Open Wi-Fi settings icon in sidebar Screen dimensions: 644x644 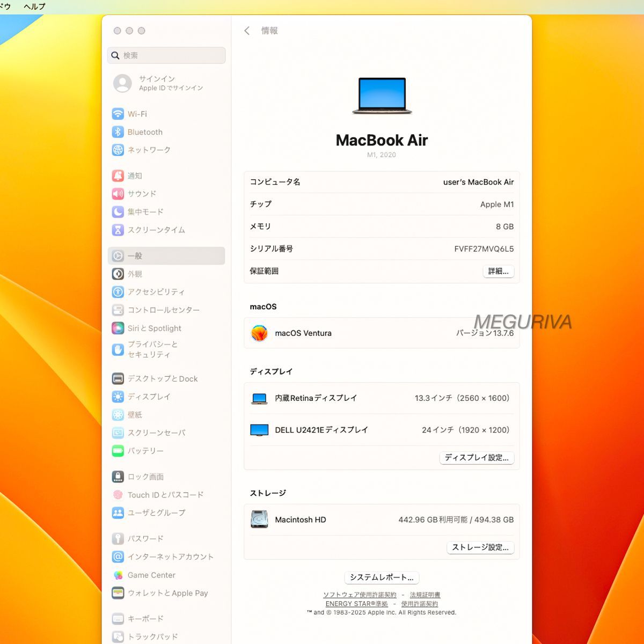pos(118,114)
